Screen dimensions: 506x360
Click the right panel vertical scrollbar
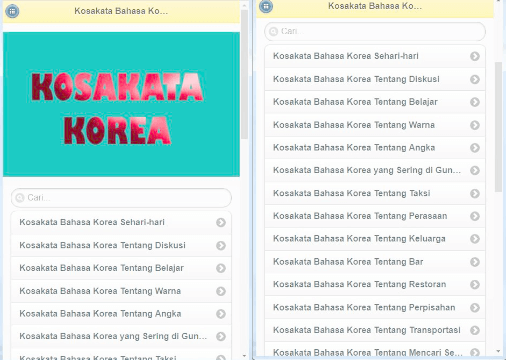point(498,127)
